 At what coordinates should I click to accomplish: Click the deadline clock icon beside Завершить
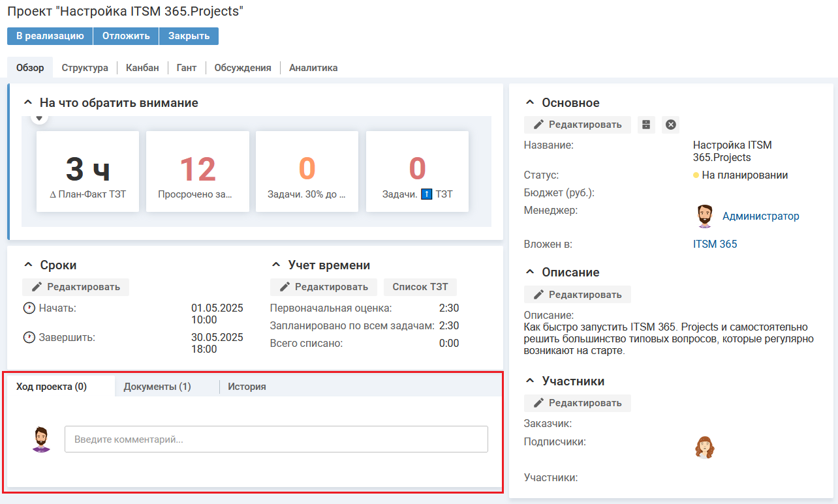[29, 338]
